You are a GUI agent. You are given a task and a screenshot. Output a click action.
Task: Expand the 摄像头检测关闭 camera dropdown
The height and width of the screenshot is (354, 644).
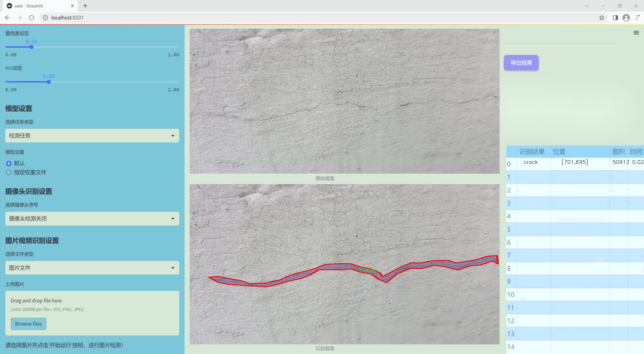(92, 218)
